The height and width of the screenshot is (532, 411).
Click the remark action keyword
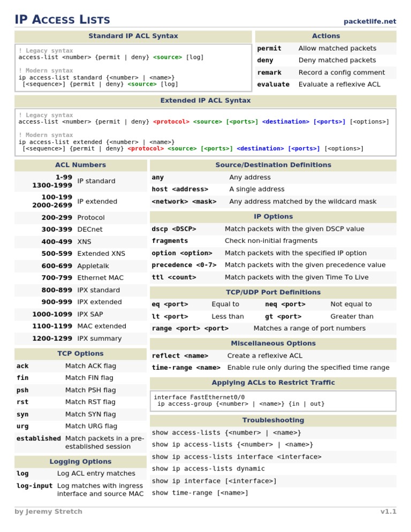(269, 72)
